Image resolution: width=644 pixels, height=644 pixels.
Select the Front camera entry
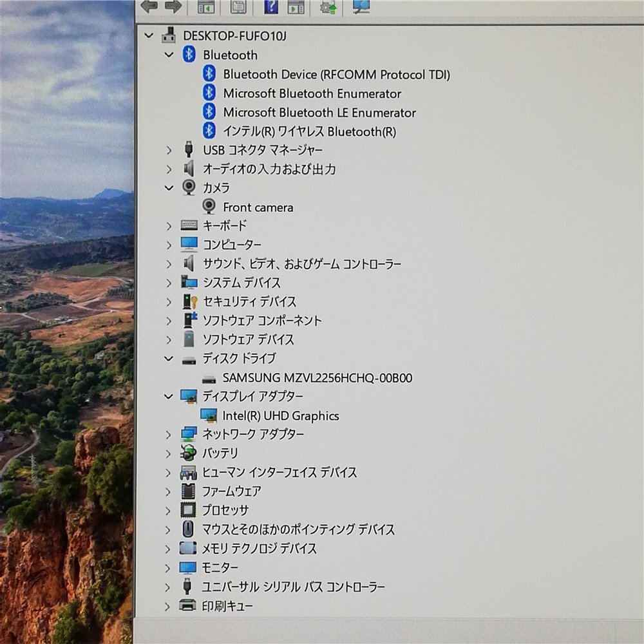pyautogui.click(x=258, y=207)
